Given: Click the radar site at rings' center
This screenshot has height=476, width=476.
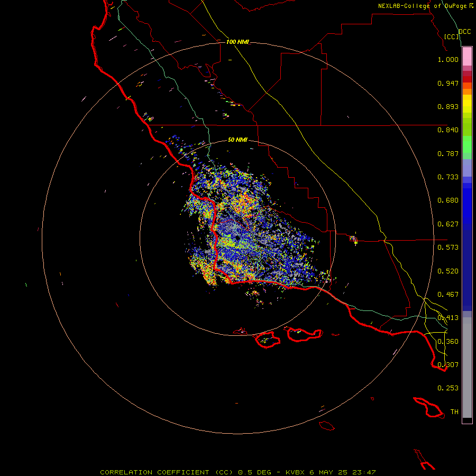Looking at the screenshot, I should [237, 237].
